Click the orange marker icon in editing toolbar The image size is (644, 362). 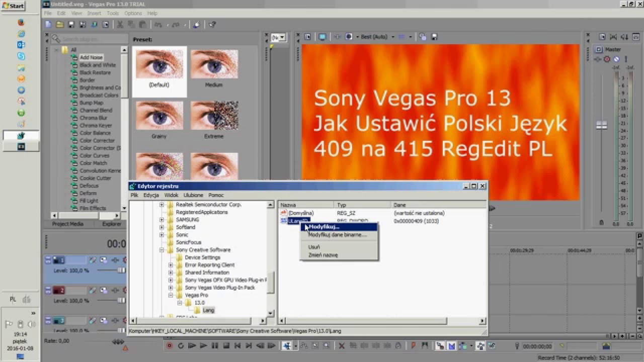pos(413,346)
